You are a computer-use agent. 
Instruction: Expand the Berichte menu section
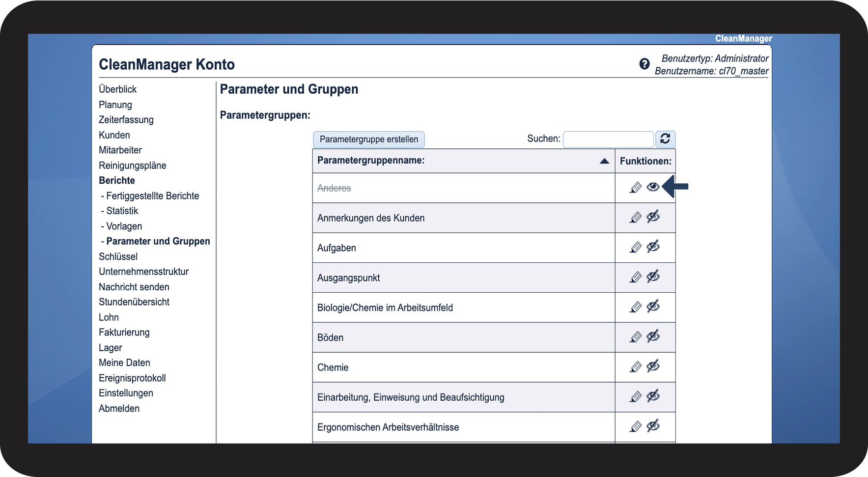click(117, 180)
